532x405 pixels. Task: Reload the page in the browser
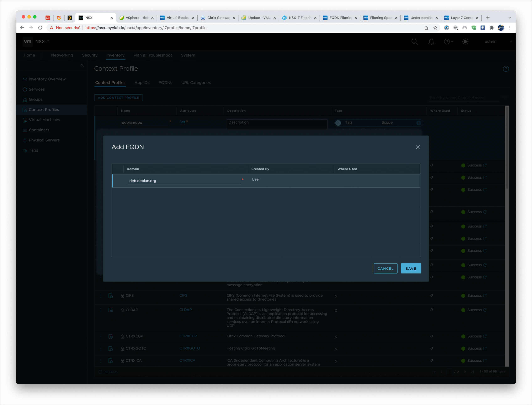[x=40, y=28]
